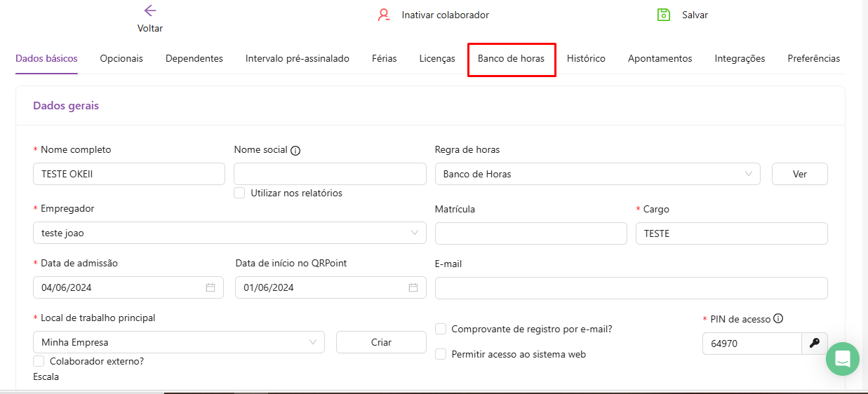Click the key icon next to PIN
This screenshot has height=394, width=868.
tap(814, 344)
